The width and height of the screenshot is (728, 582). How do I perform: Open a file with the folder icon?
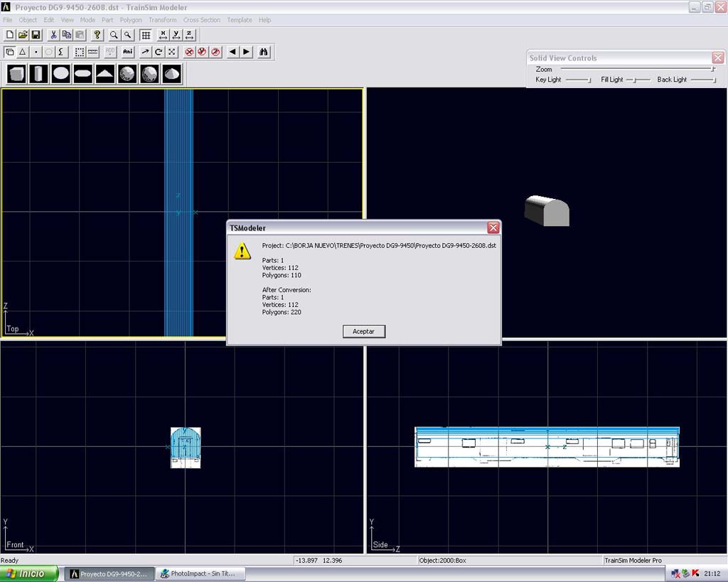[23, 35]
